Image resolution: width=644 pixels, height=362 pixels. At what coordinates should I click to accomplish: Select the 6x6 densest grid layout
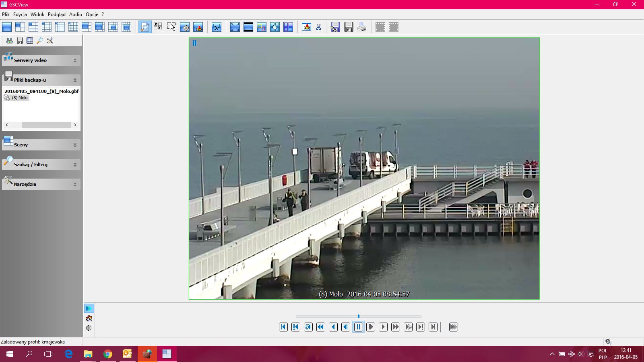tap(73, 27)
